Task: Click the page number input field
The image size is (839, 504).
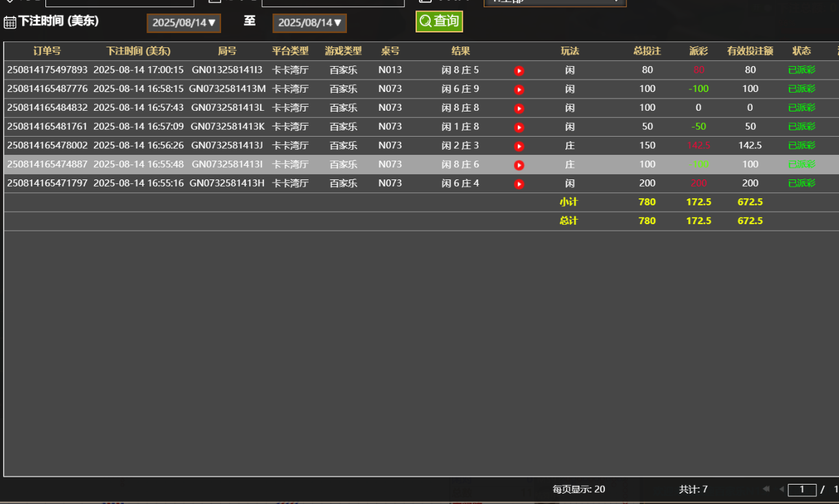Action: point(802,490)
